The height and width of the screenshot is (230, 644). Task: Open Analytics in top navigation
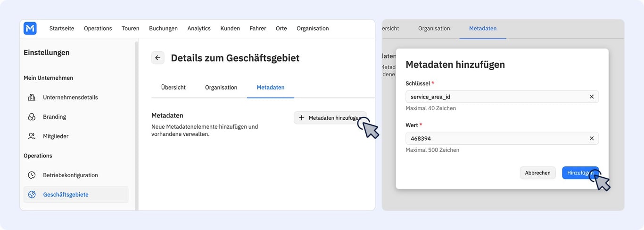(x=199, y=28)
